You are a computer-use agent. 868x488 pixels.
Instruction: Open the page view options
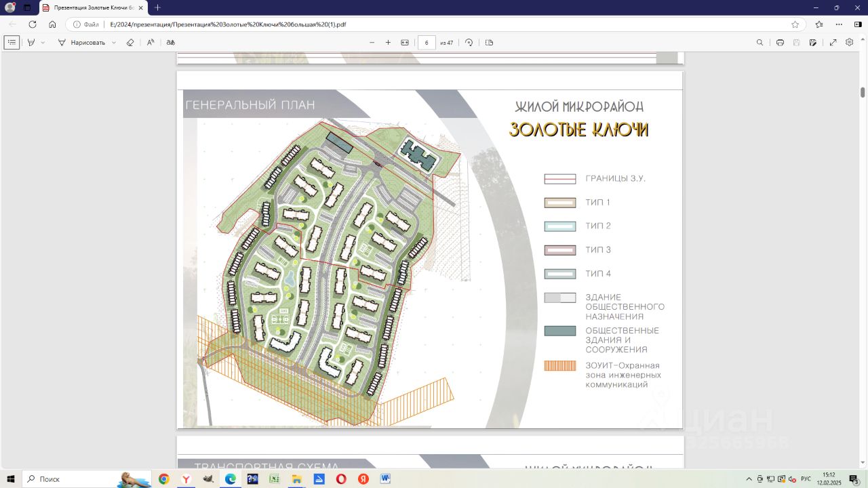(x=489, y=42)
